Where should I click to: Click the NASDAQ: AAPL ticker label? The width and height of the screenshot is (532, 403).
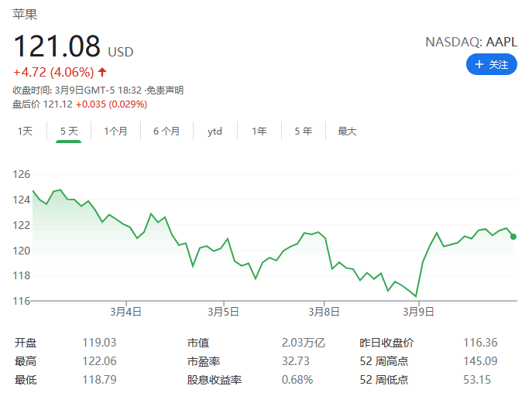(x=472, y=42)
